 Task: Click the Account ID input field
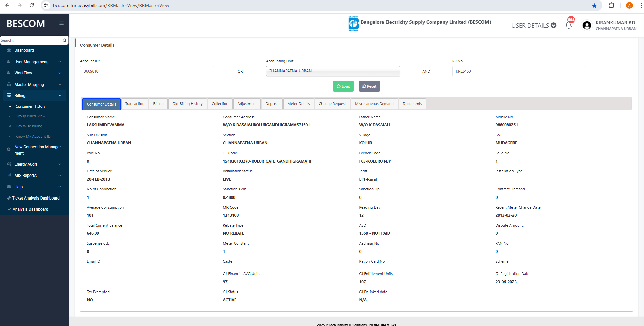coord(147,71)
